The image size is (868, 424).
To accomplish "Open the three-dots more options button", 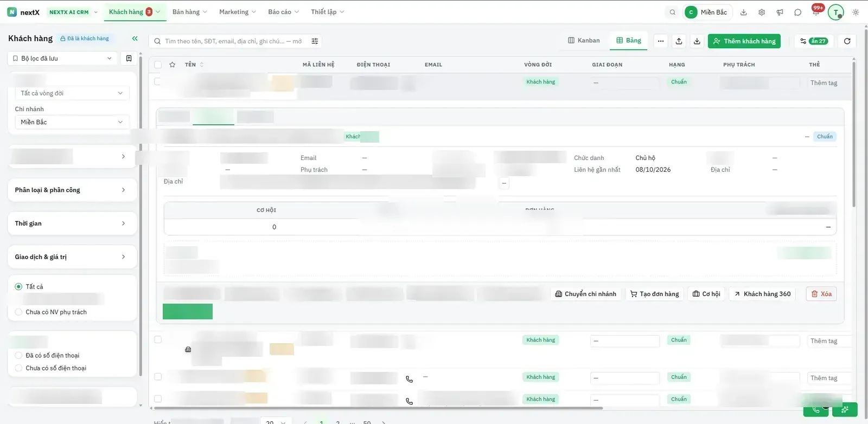I will (660, 41).
